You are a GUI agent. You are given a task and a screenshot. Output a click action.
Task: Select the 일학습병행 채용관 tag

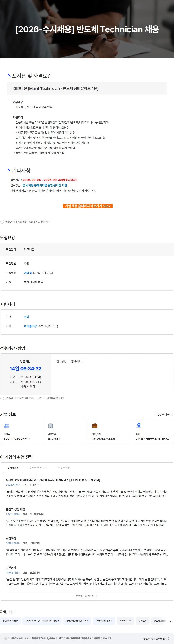coord(104,621)
